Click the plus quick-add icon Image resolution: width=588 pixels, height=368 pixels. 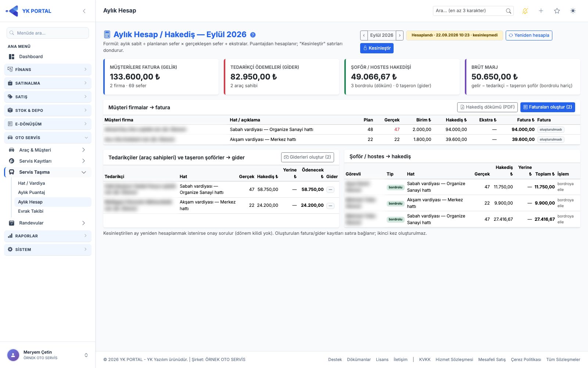pos(541,11)
